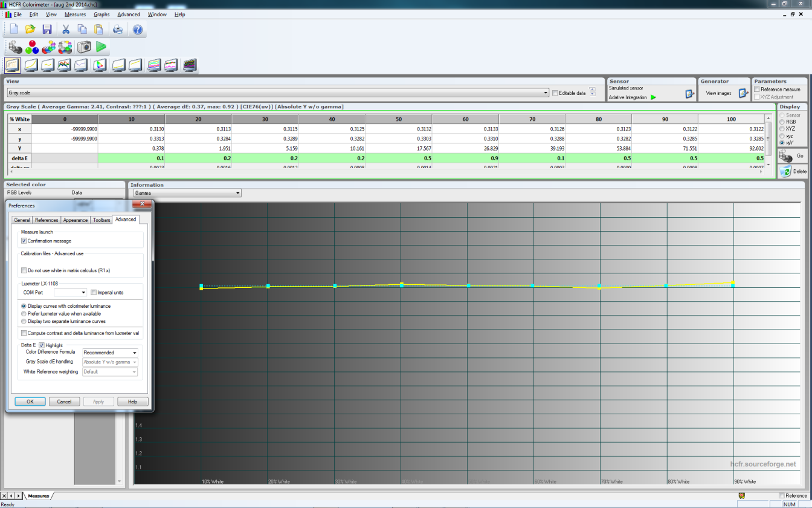Click the red-green-blue primaries measure icon
Screen dimensions: 812x508
[x=32, y=47]
